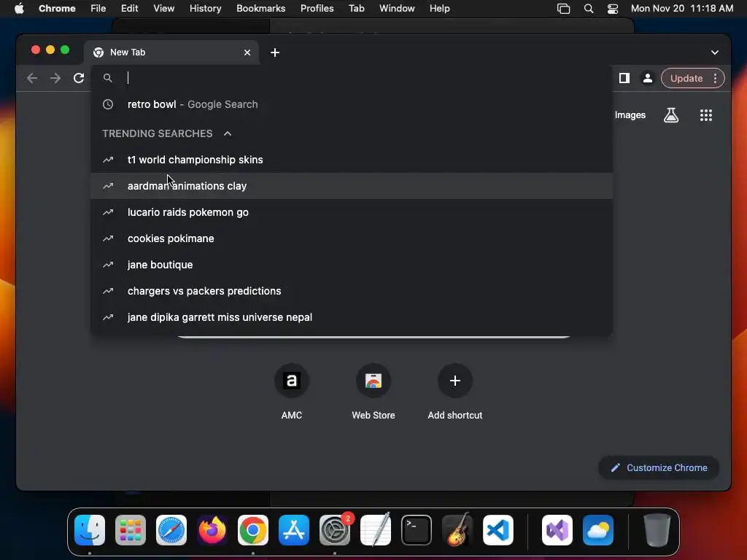This screenshot has width=747, height=560.
Task: Launch Visual Studio Code from Dock
Action: point(498,530)
